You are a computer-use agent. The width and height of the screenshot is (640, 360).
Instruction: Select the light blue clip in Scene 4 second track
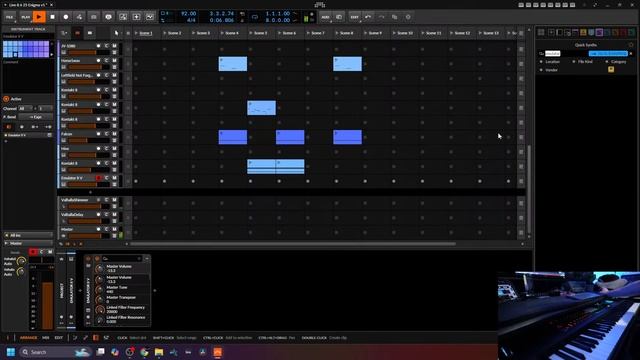click(x=233, y=64)
